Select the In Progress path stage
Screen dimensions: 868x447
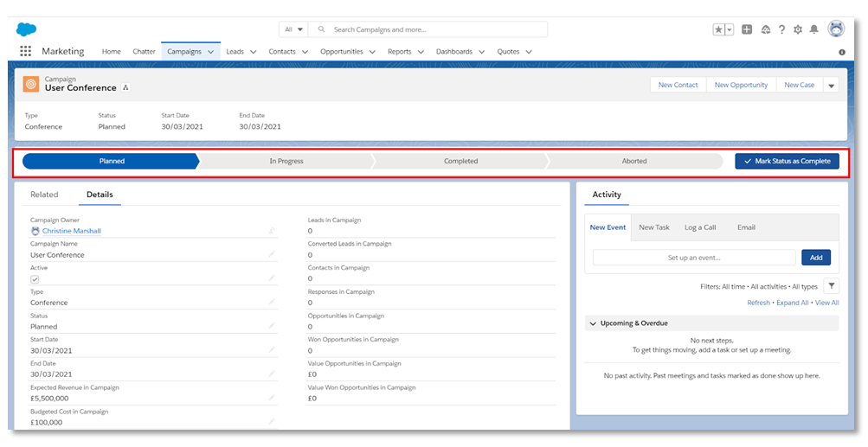(x=286, y=161)
